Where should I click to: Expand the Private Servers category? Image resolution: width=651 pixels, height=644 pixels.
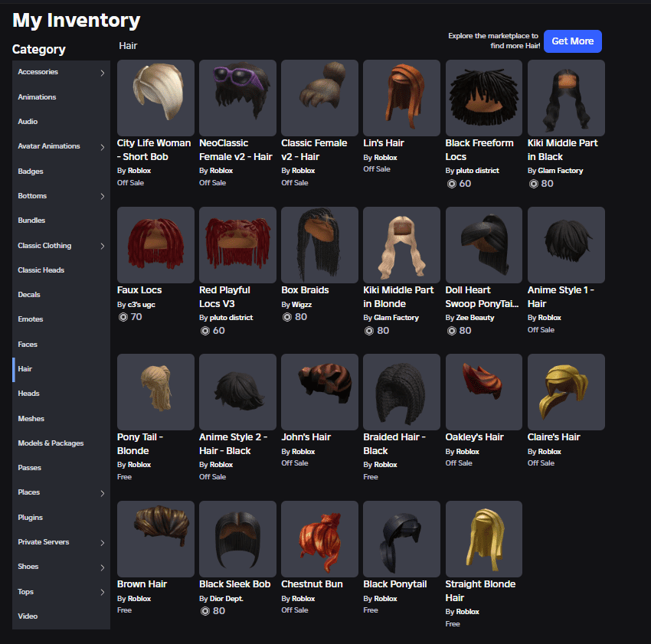103,542
